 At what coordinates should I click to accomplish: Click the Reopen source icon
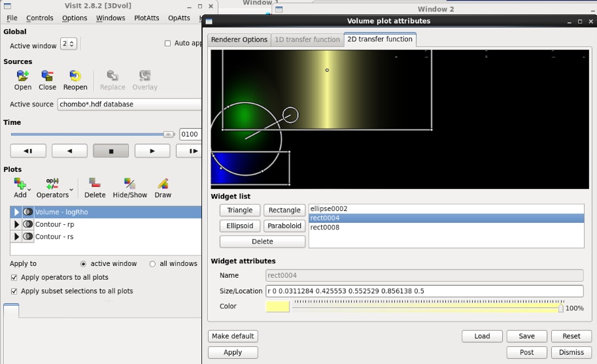(x=75, y=76)
